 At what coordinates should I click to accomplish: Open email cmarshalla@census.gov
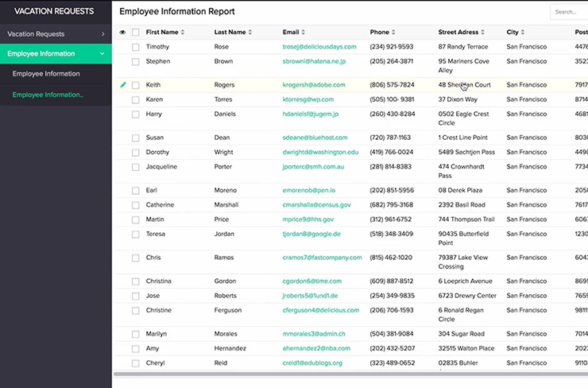click(x=317, y=205)
